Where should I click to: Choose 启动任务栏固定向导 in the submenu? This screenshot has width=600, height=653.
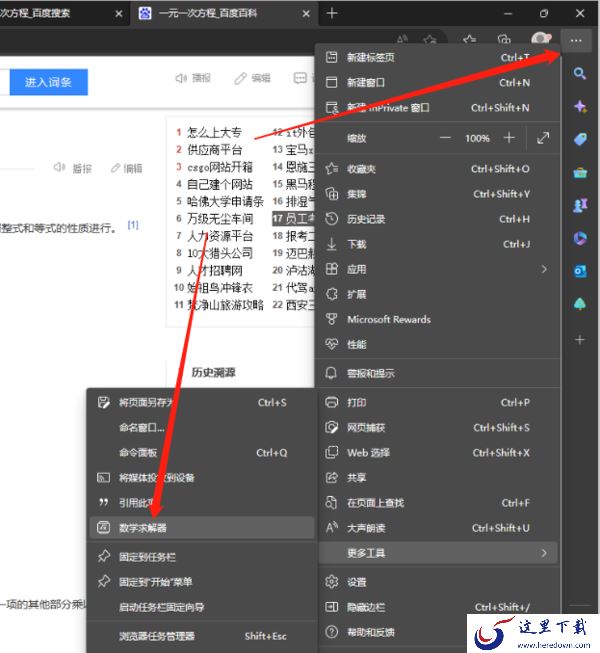click(202, 607)
